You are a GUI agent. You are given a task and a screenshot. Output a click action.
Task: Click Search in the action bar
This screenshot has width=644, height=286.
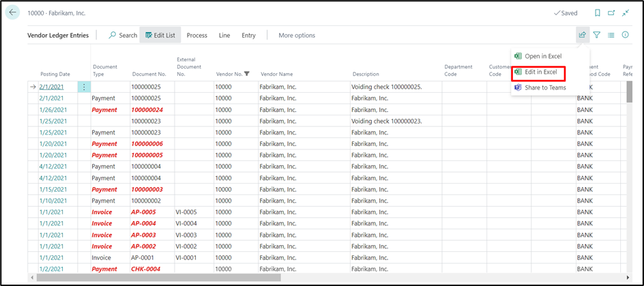tap(123, 35)
